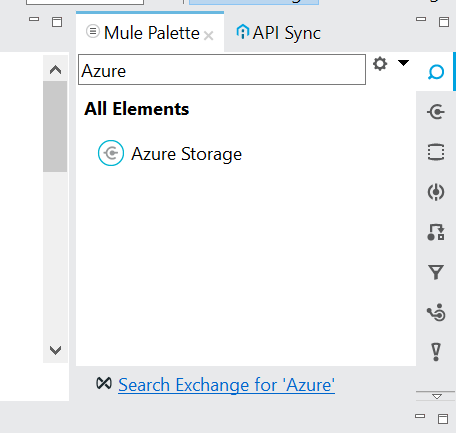456x433 pixels.
Task: Select the Error Handling exclamation icon
Action: click(x=436, y=352)
